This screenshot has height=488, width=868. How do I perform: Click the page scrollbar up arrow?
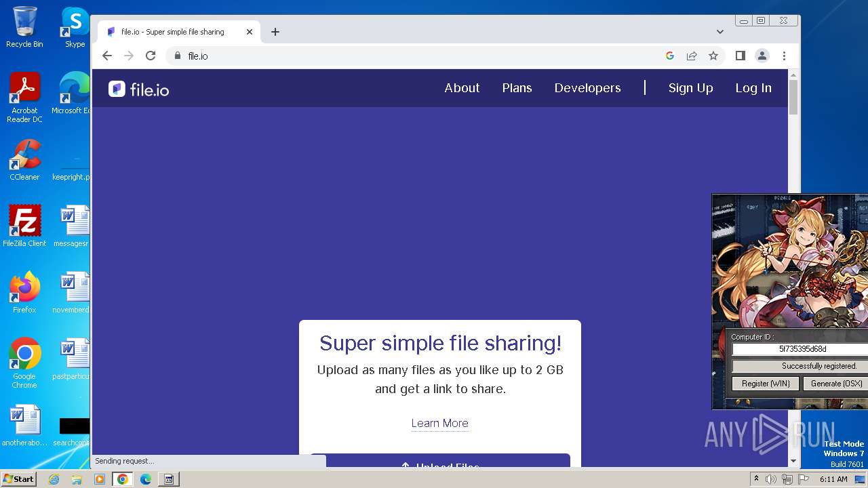[x=793, y=75]
